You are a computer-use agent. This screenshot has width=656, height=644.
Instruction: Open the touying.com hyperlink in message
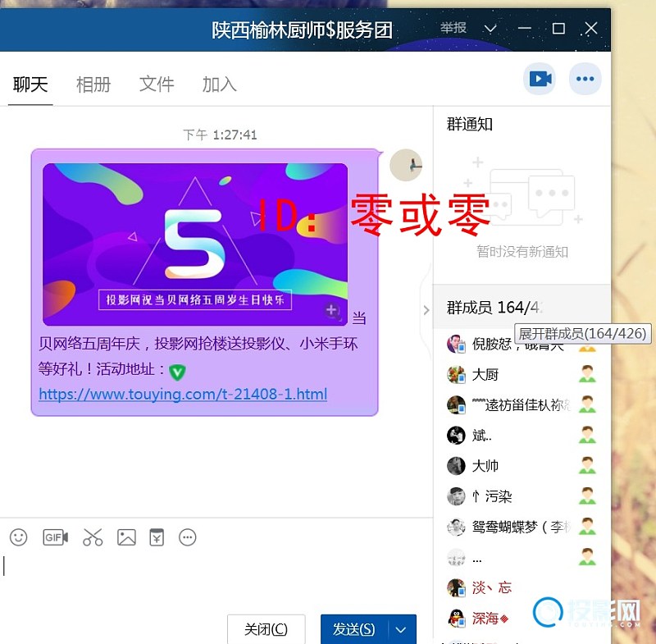pos(183,395)
